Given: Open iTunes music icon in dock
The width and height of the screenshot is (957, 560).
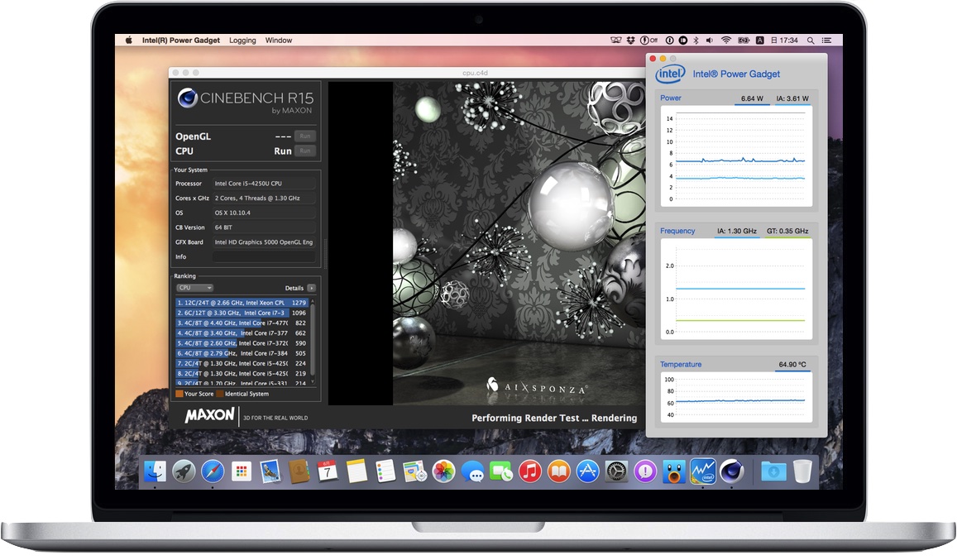Looking at the screenshot, I should pos(529,471).
